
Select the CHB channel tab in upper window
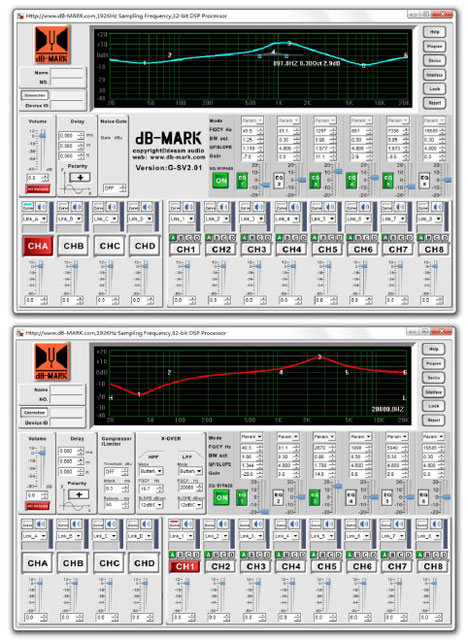pyautogui.click(x=74, y=246)
